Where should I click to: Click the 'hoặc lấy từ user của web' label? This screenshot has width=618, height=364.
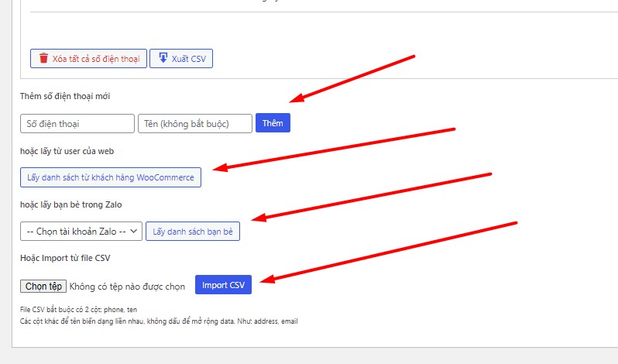67,151
